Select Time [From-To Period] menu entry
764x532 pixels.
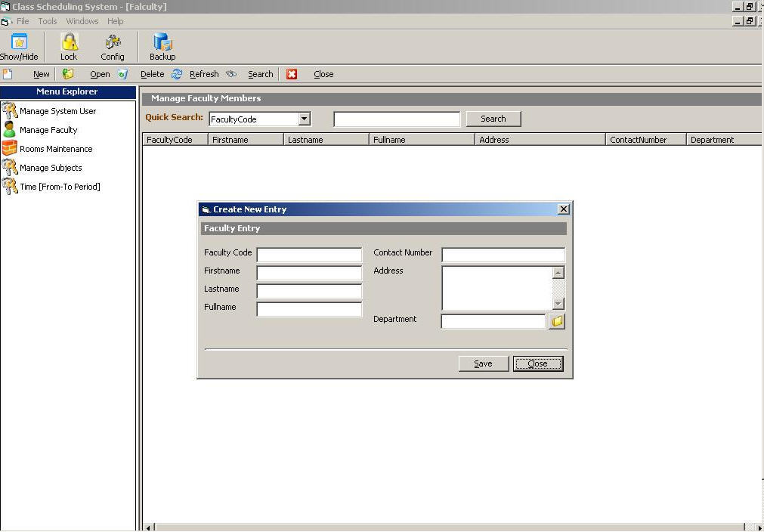[60, 187]
